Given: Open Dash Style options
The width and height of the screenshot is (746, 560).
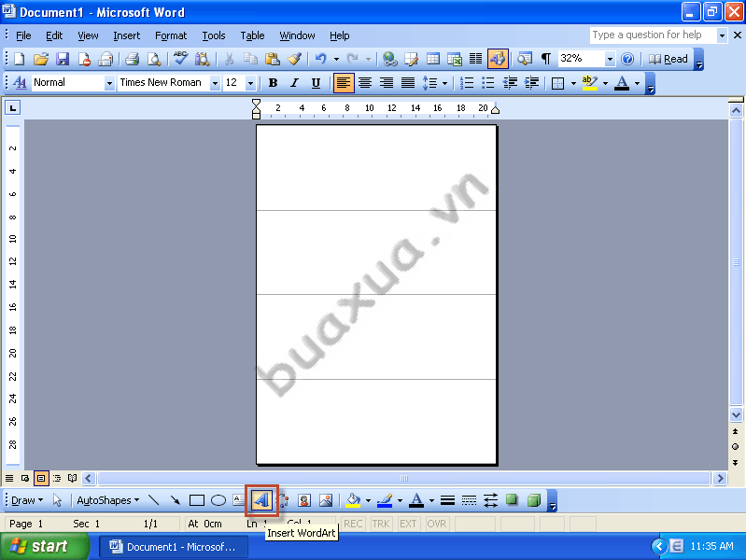Looking at the screenshot, I should pyautogui.click(x=469, y=500).
